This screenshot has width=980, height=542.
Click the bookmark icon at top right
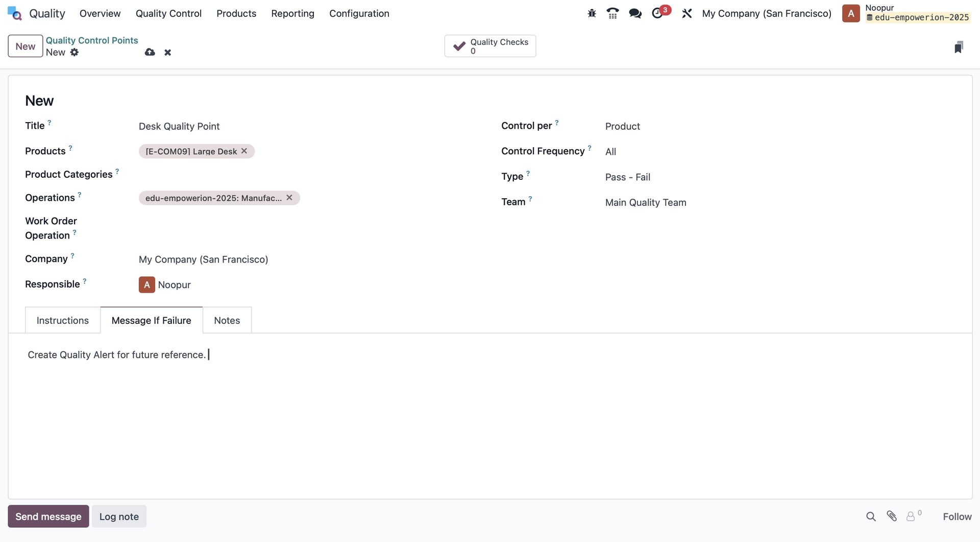[x=959, y=47]
